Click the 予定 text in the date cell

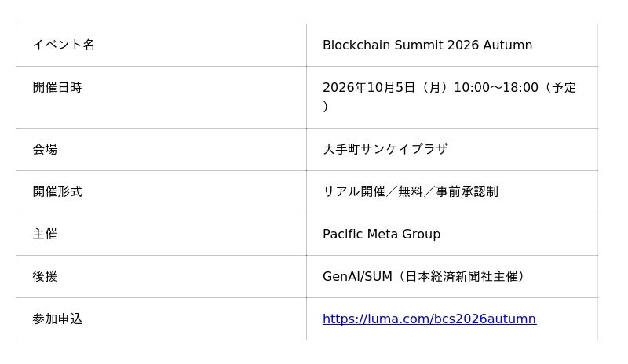[564, 87]
